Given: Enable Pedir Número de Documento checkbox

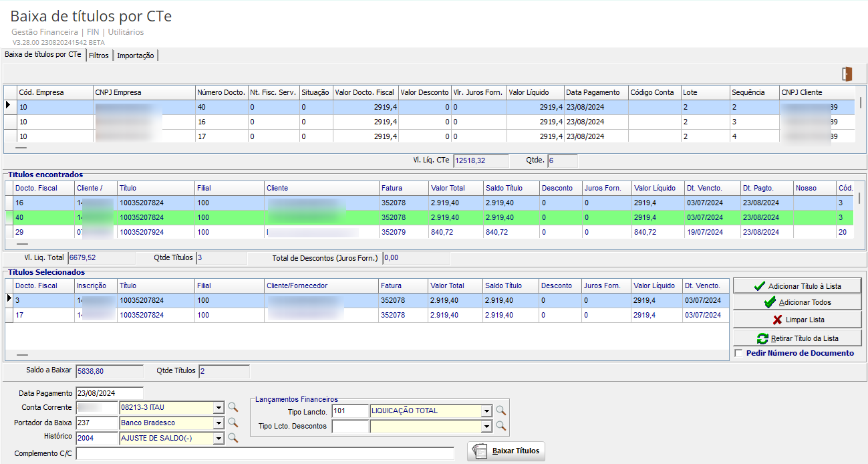Looking at the screenshot, I should tap(738, 353).
